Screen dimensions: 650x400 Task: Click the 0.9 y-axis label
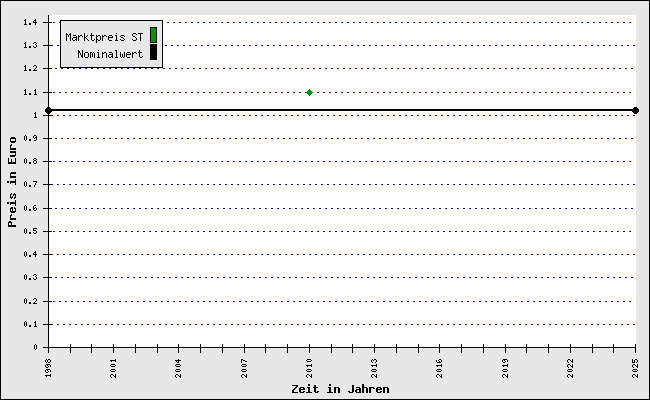(30, 138)
